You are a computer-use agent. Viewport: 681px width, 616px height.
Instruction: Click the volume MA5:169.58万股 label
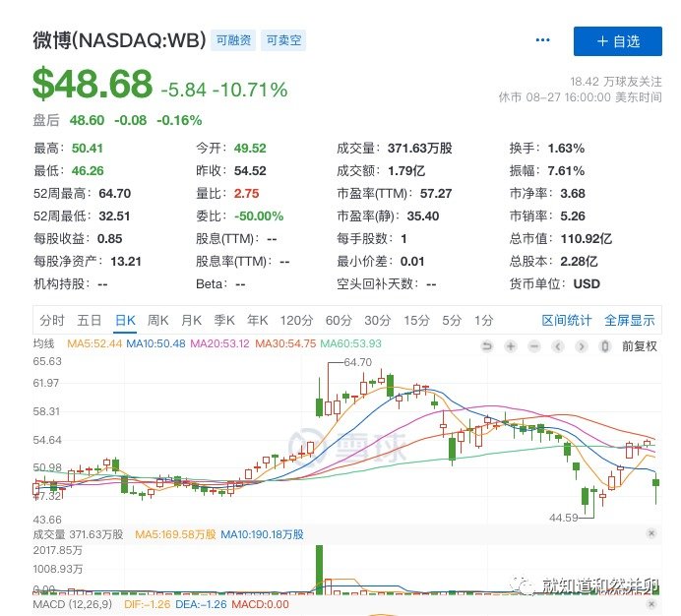175,534
